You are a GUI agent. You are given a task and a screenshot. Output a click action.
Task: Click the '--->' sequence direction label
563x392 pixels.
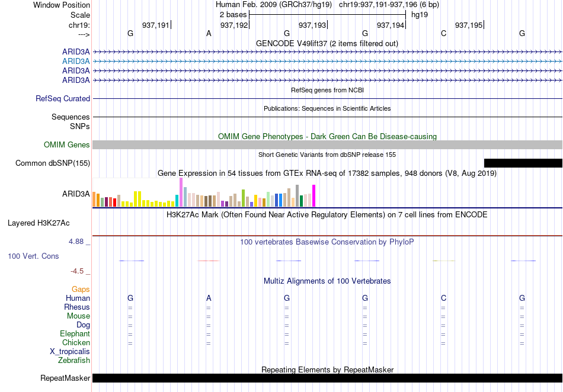pos(84,34)
